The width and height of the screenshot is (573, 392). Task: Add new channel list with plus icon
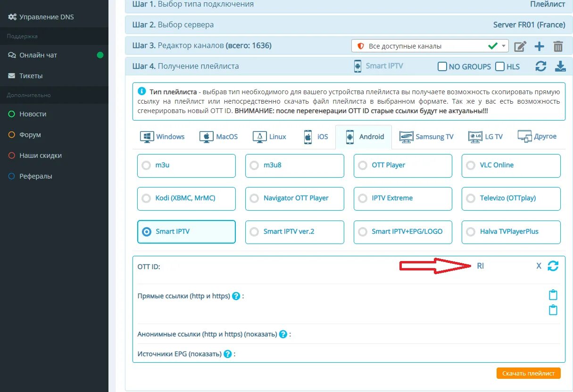[x=539, y=46]
